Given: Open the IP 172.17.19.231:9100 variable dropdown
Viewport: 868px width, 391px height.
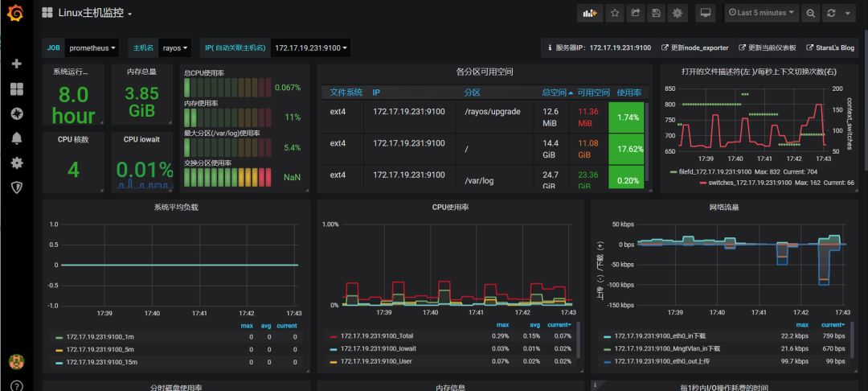Looking at the screenshot, I should (311, 48).
